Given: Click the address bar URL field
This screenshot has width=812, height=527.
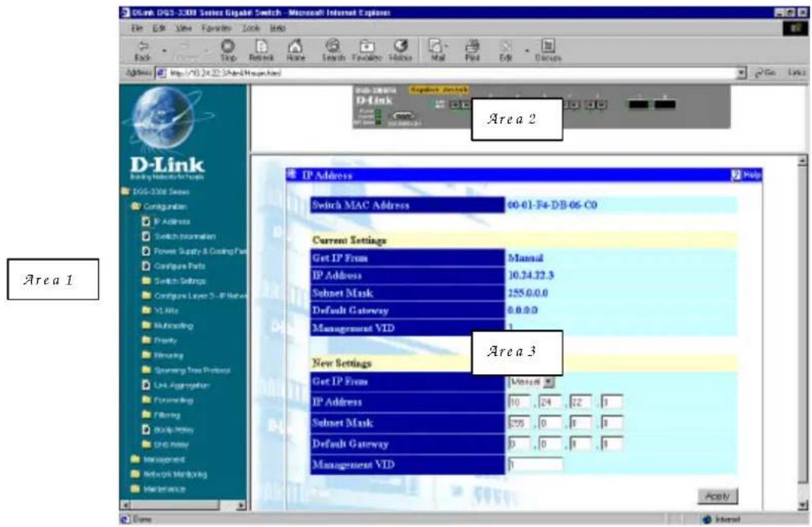Looking at the screenshot, I should tap(452, 73).
